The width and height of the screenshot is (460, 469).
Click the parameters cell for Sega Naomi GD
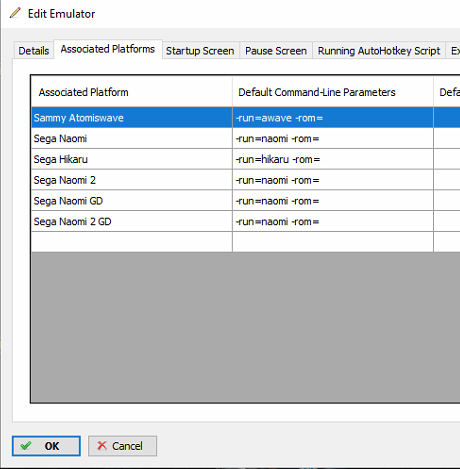pos(333,201)
